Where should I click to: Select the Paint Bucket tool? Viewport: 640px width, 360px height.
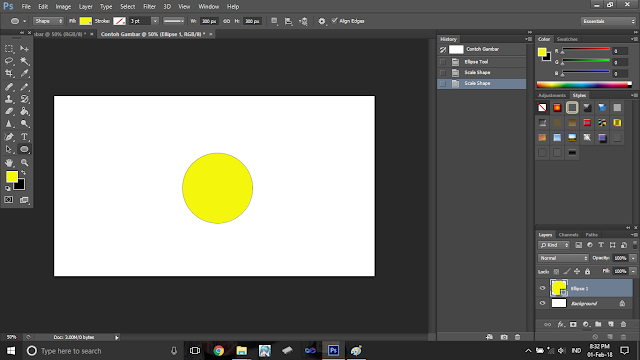[24, 111]
